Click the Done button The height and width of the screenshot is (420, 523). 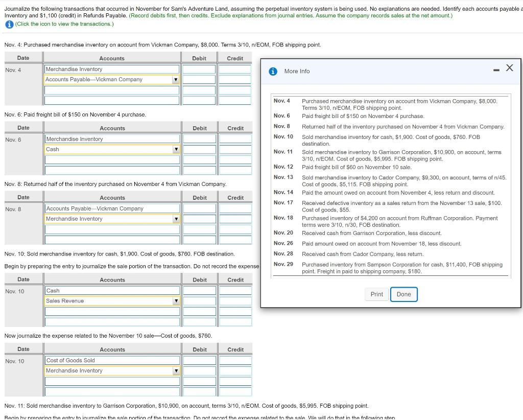point(403,294)
